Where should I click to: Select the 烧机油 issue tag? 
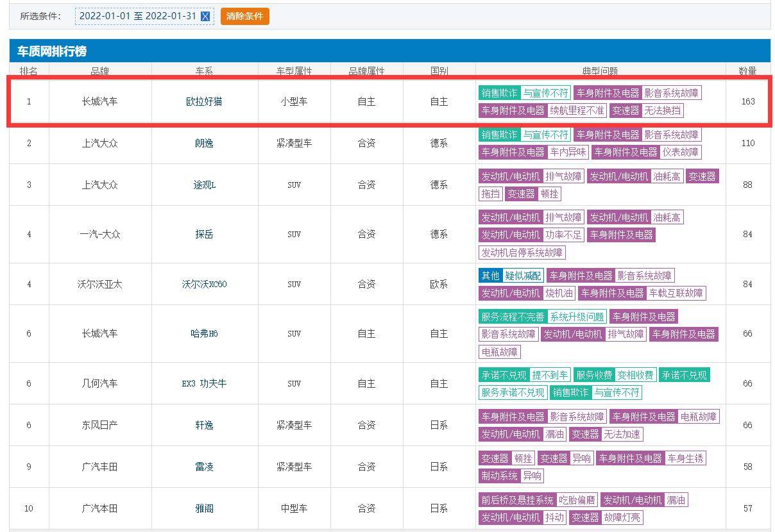tap(559, 293)
